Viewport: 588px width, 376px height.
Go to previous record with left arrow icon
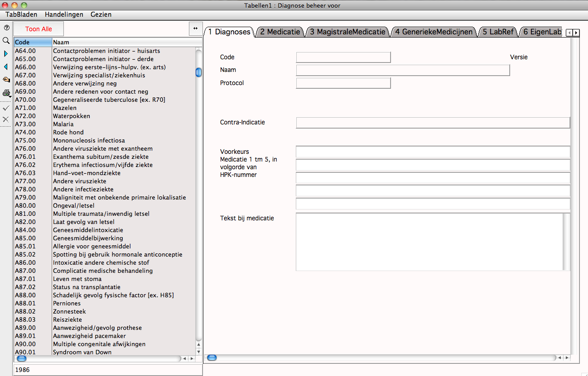[x=6, y=67]
